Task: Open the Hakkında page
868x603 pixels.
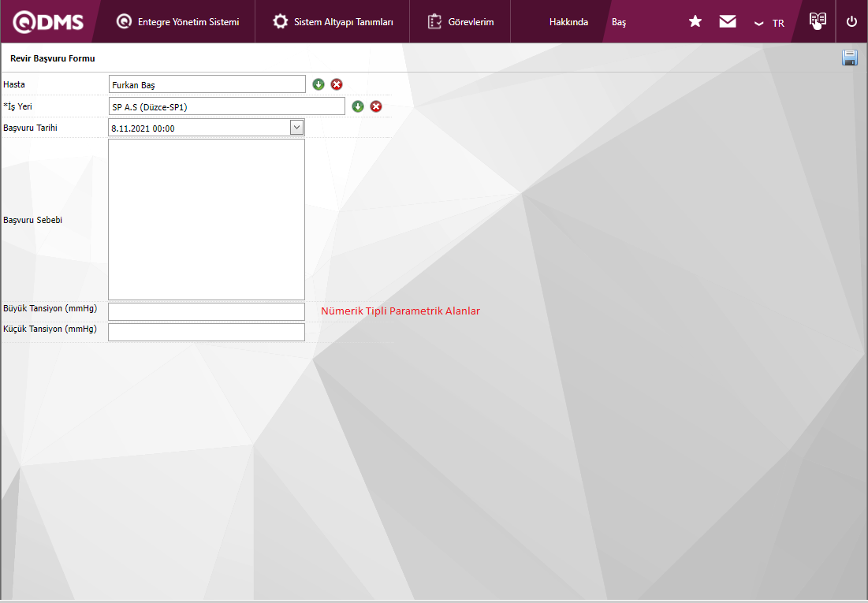Action: 568,22
